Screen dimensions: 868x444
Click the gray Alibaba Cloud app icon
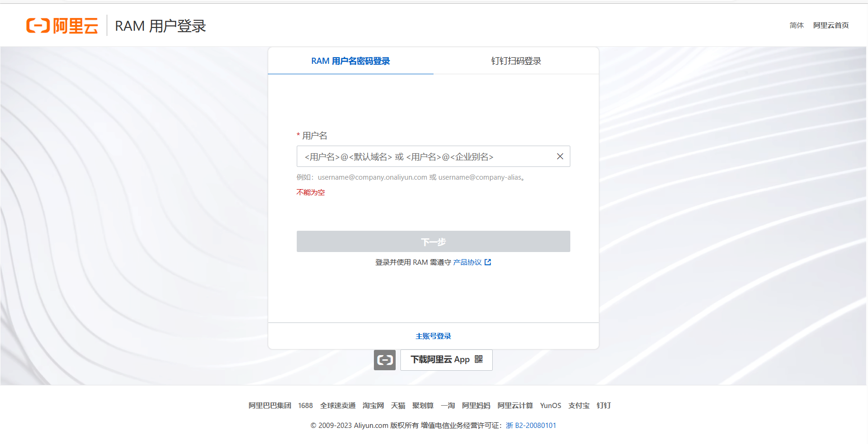385,360
